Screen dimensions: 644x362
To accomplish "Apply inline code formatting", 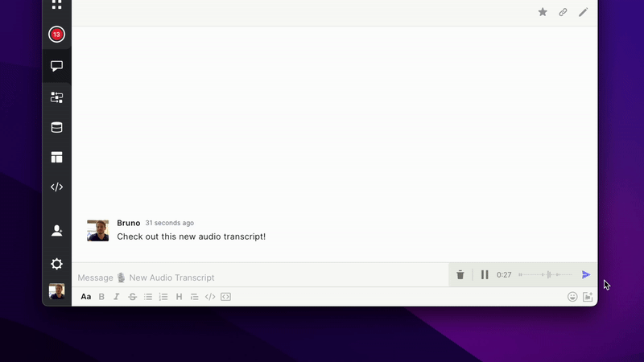I will 210,297.
